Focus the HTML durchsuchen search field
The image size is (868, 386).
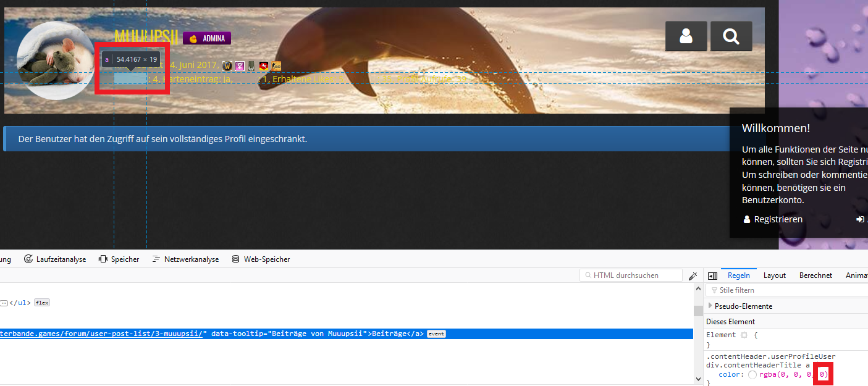(x=633, y=275)
